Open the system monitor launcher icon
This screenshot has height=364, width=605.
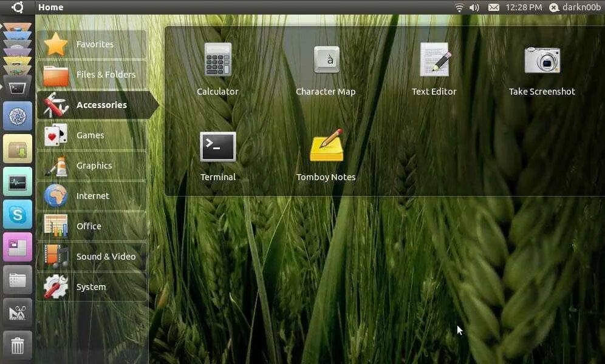(18, 182)
